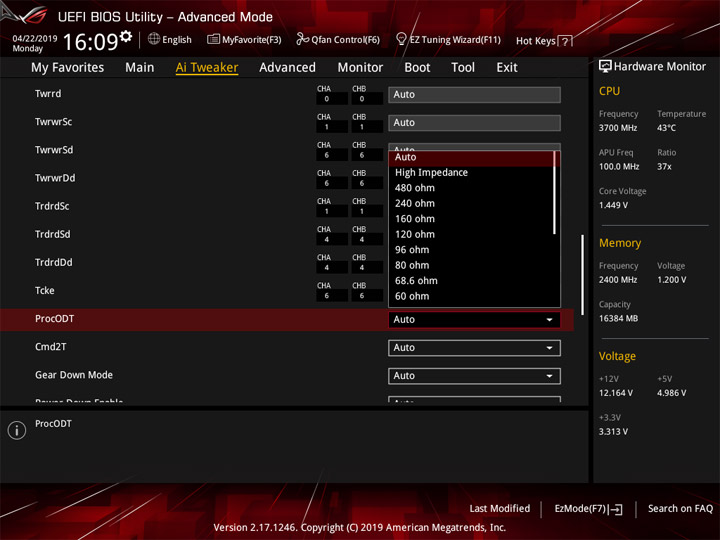Choose 160 ohm from the list
This screenshot has width=720, height=540.
point(472,219)
